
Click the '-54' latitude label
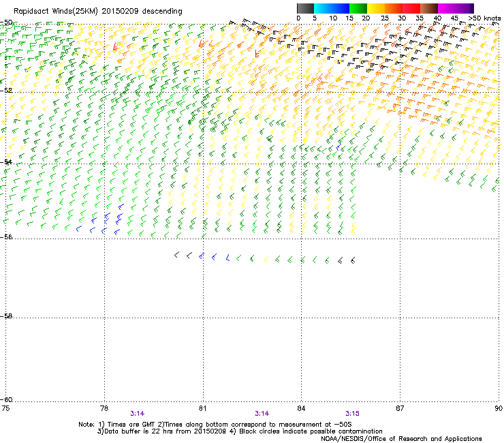click(6, 162)
